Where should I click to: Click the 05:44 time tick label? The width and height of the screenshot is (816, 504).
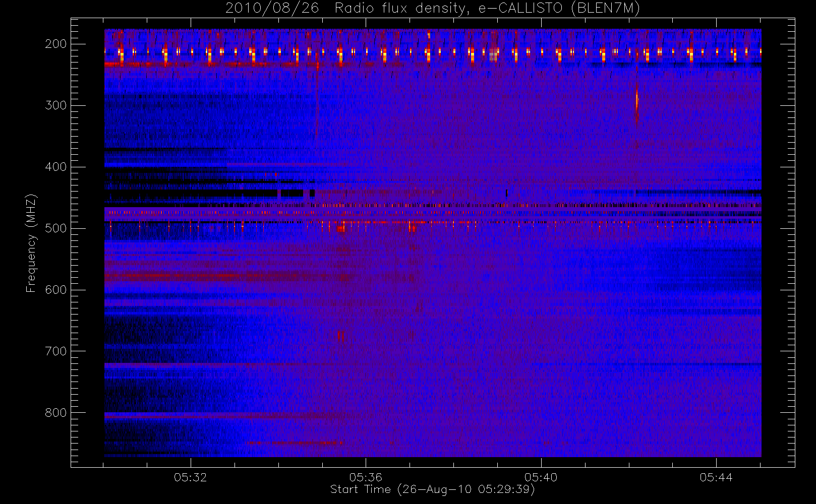[x=716, y=477]
